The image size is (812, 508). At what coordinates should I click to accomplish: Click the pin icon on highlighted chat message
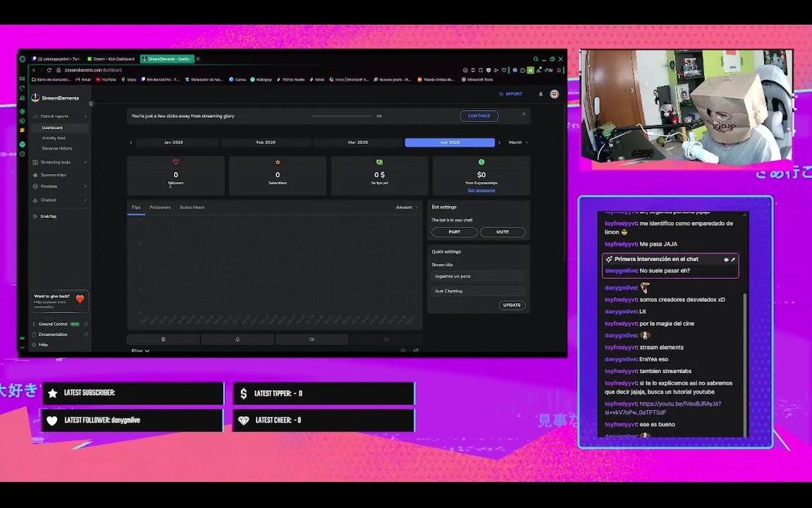coord(733,260)
